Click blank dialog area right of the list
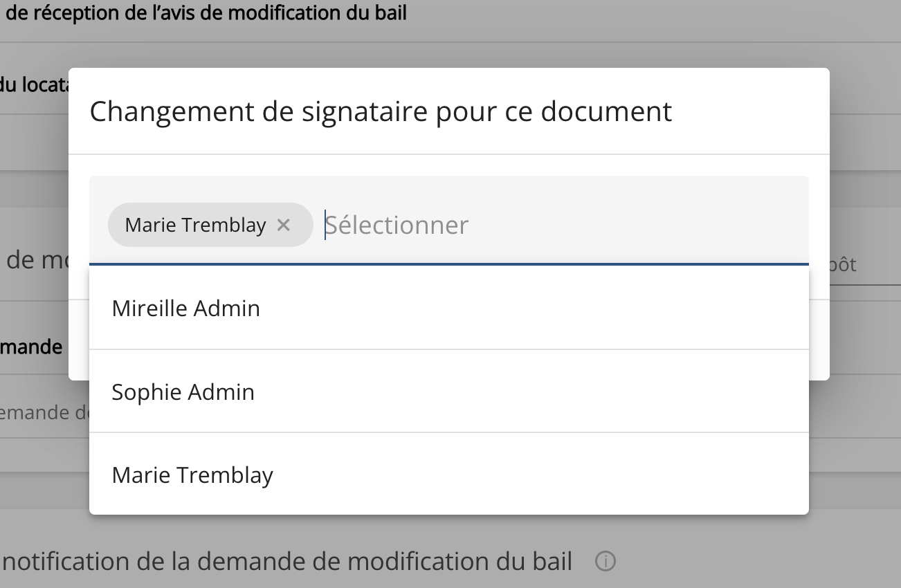The height and width of the screenshot is (588, 901). [x=819, y=325]
